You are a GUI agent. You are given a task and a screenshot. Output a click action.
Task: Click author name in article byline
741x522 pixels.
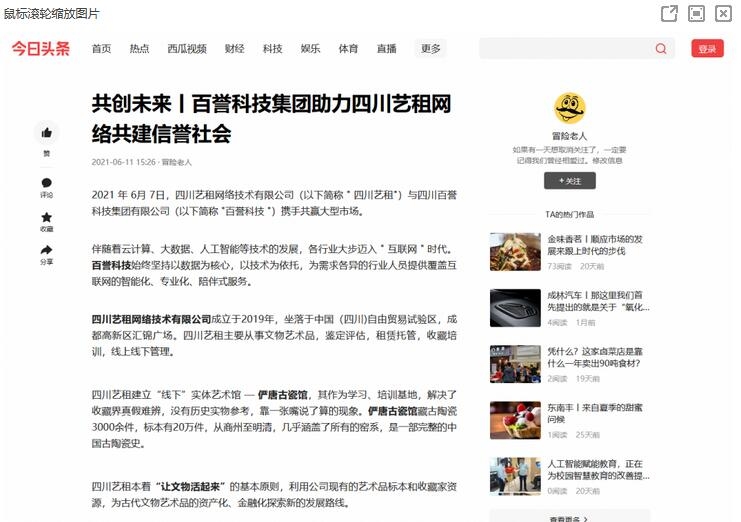tap(177, 162)
